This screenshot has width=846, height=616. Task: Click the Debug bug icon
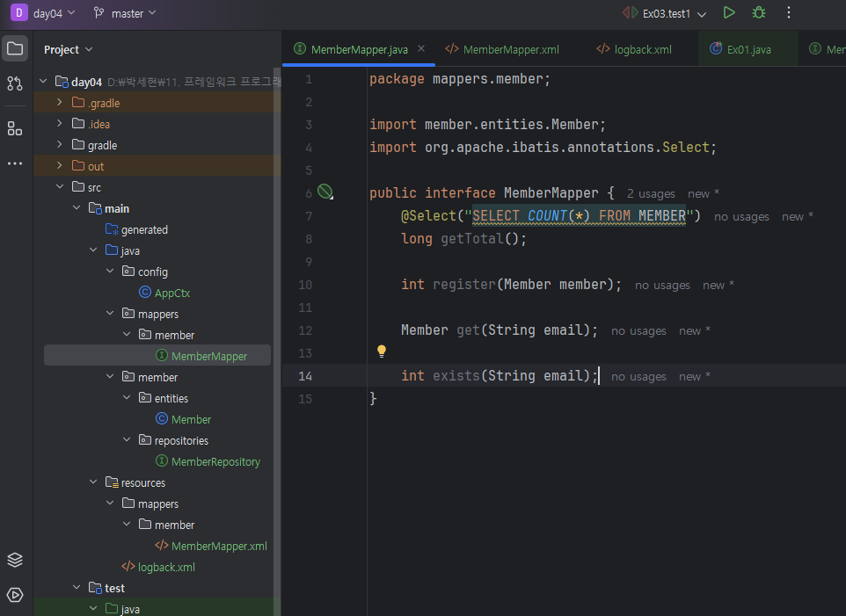click(x=758, y=12)
